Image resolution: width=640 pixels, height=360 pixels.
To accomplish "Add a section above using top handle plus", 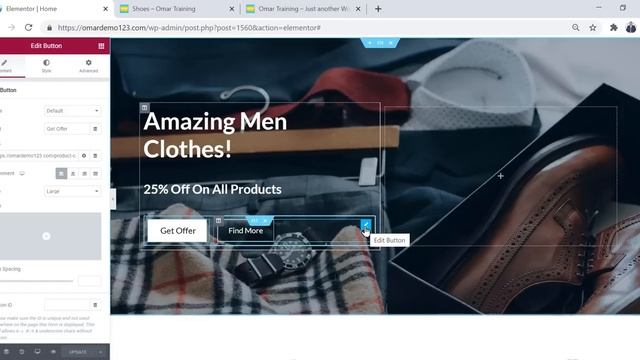I will [370, 42].
